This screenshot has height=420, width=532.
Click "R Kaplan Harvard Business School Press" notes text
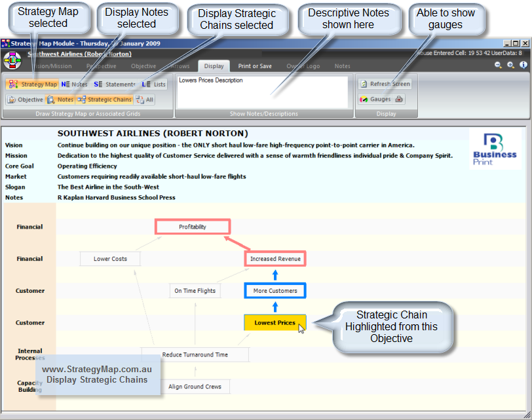pos(117,197)
